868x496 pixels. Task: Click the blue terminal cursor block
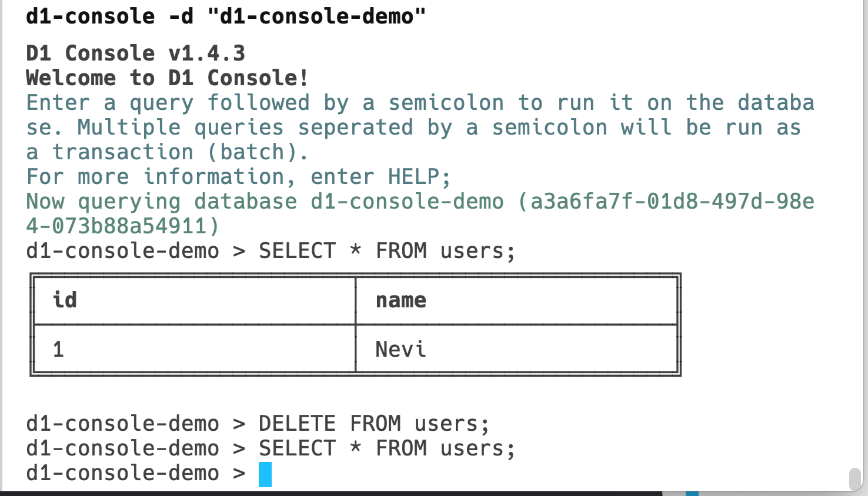[x=265, y=474]
